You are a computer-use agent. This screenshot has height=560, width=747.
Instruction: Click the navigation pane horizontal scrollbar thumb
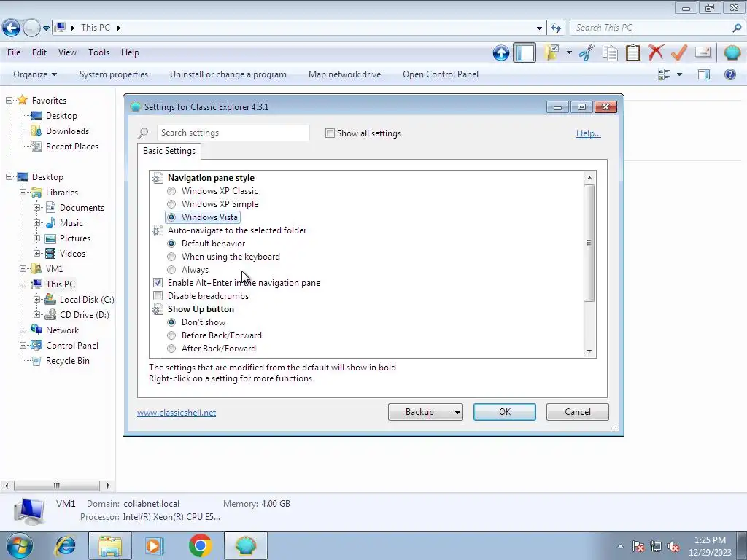[x=57, y=486]
